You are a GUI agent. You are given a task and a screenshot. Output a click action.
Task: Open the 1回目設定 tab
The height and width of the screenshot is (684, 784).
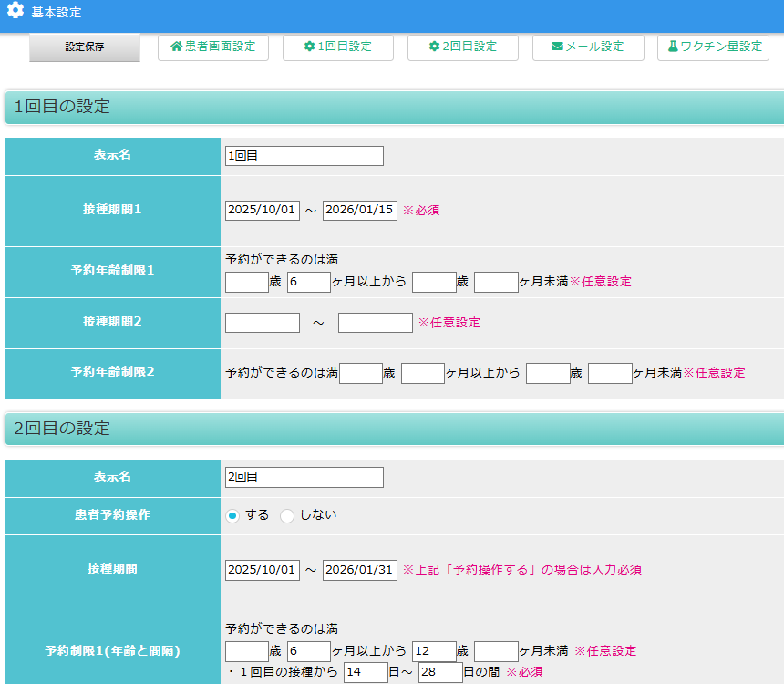(x=338, y=47)
